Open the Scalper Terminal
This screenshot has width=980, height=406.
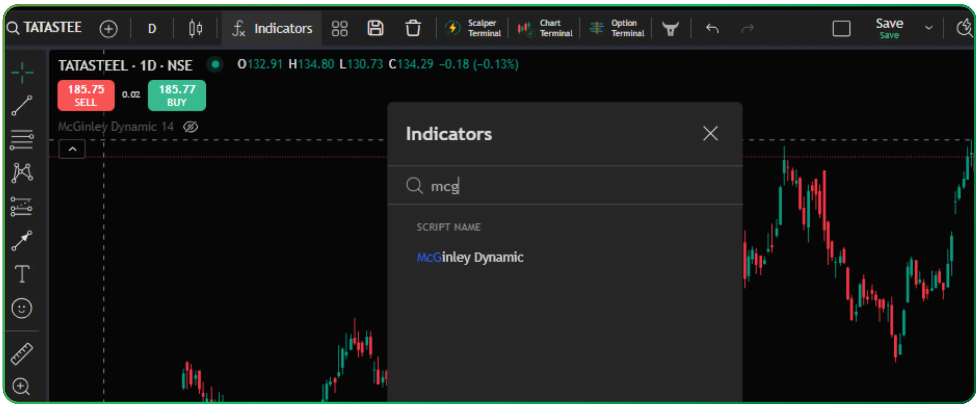click(473, 29)
